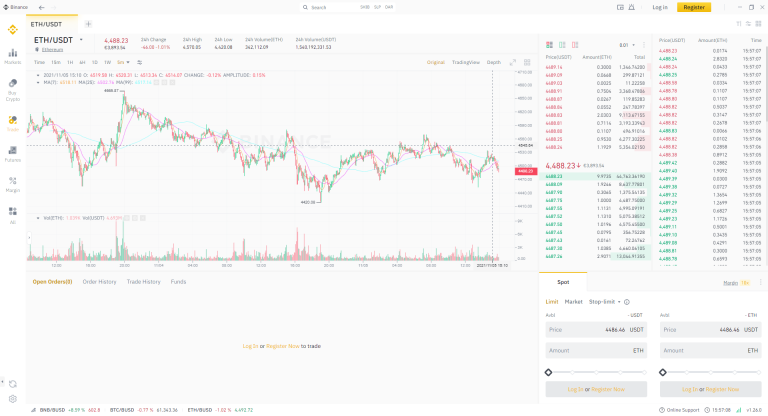Open the mini window icon in the title bar
This screenshot has height=416, width=768.
pos(620,7)
